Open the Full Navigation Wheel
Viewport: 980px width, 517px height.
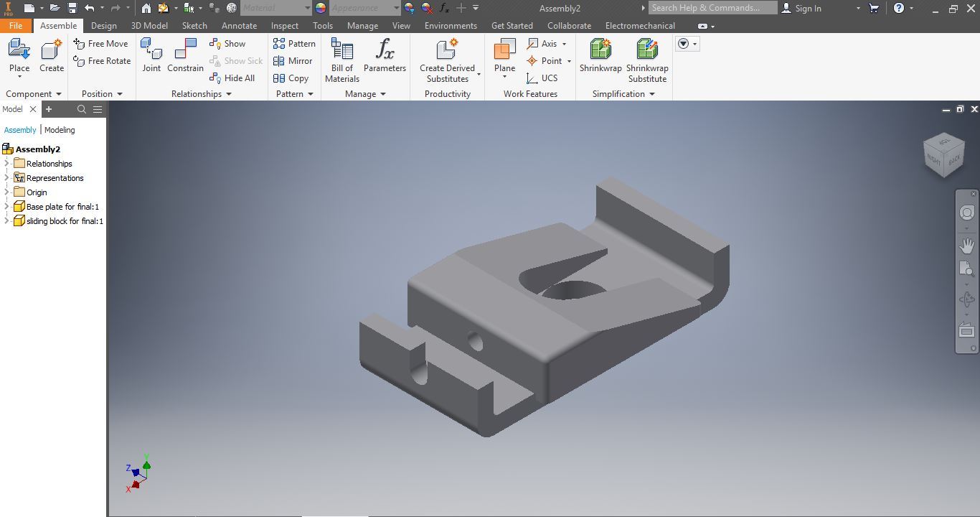click(967, 213)
